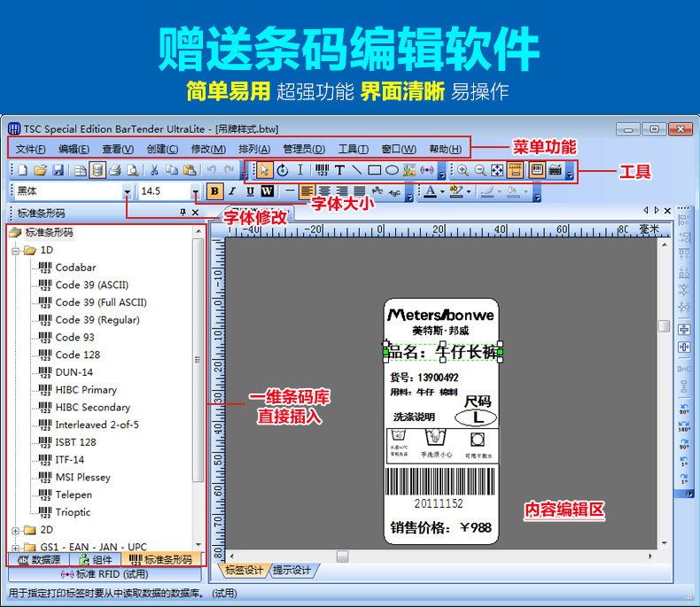This screenshot has width=700, height=607.
Task: Select the line drawing tool
Action: click(x=356, y=170)
